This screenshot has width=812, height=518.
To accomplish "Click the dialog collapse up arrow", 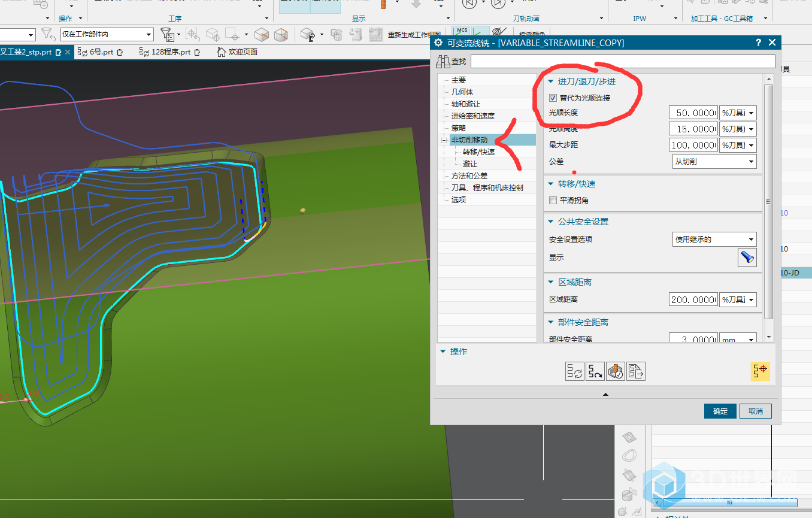I will 605,394.
